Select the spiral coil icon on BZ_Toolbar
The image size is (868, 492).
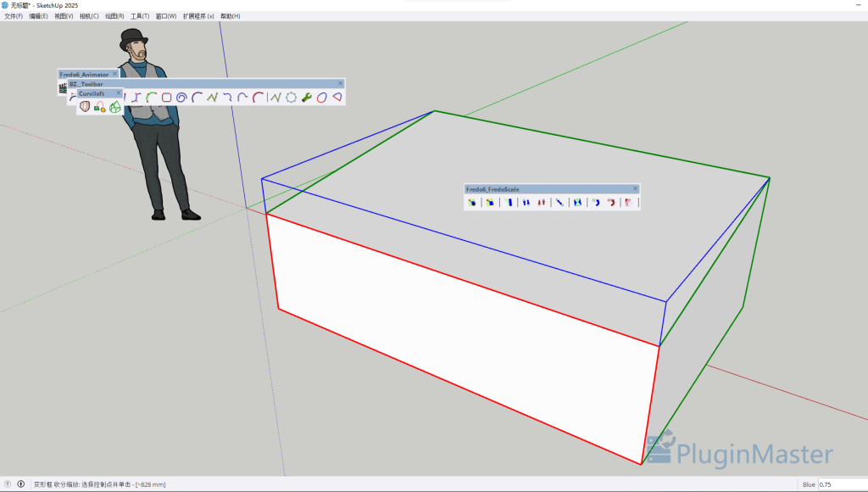point(181,98)
